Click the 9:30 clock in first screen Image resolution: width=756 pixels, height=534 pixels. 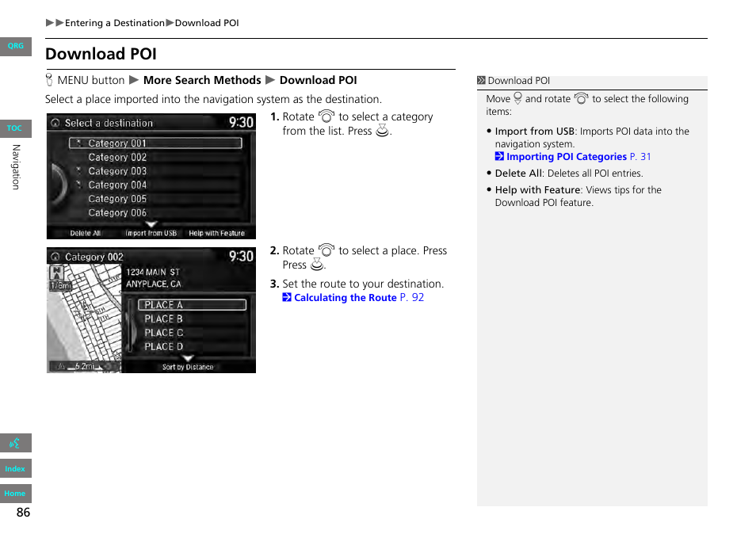241,123
